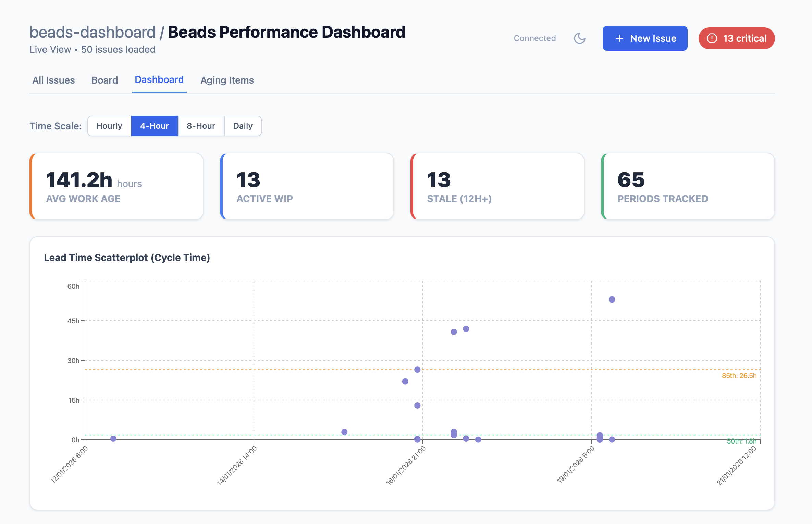Switch time scale to 8-Hour
Viewport: 812px width, 524px height.
(201, 126)
